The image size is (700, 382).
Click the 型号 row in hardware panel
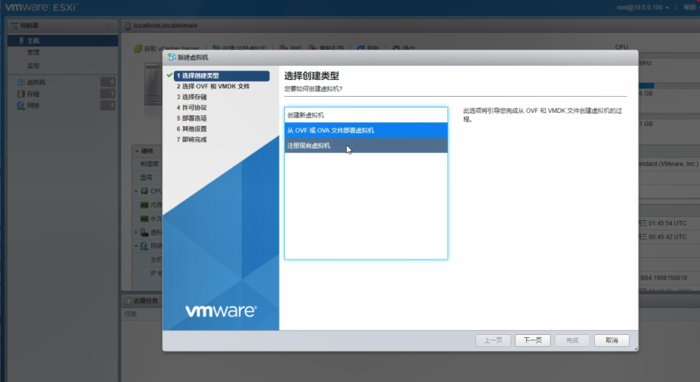coord(146,178)
